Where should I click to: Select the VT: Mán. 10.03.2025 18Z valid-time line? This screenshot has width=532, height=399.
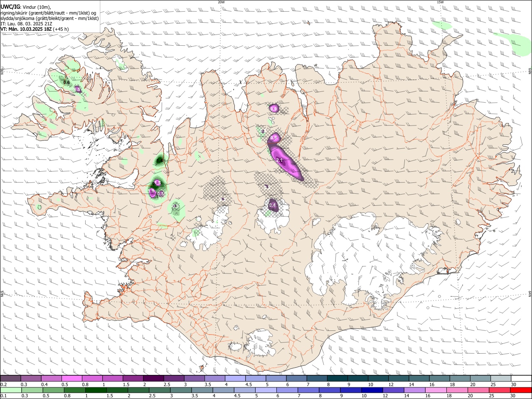tap(35, 29)
